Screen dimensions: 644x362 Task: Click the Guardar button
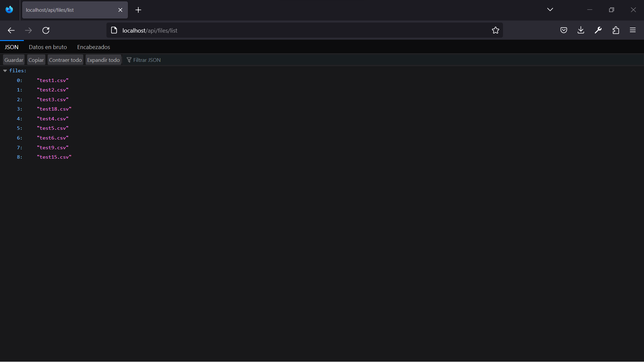(14, 60)
